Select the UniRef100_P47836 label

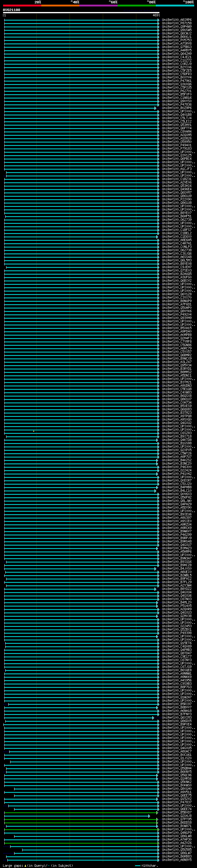click(177, 104)
